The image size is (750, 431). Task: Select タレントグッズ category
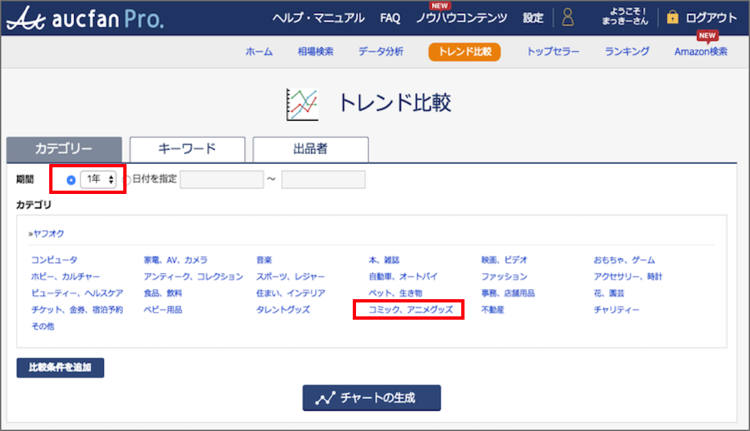click(283, 310)
